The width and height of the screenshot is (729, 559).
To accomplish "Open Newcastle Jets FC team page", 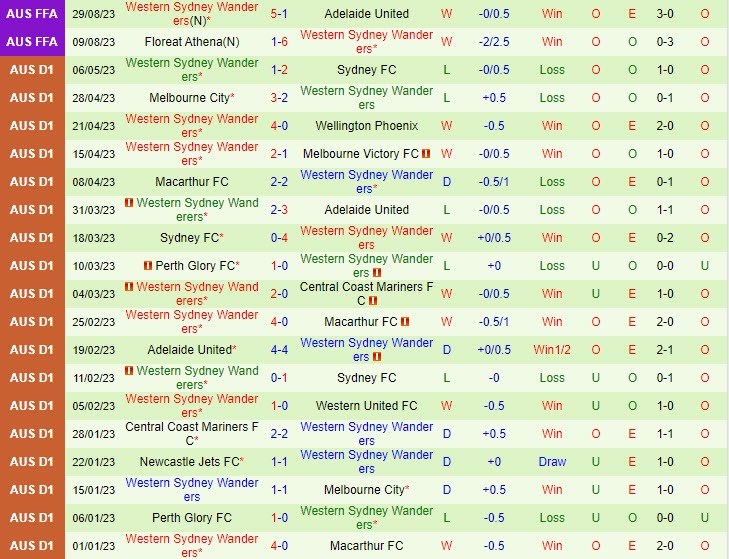I will pyautogui.click(x=189, y=462).
